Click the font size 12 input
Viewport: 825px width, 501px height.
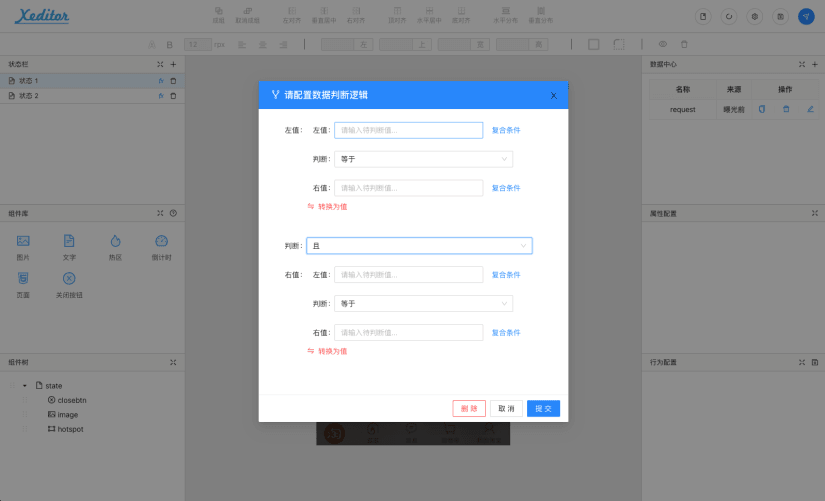coord(197,44)
